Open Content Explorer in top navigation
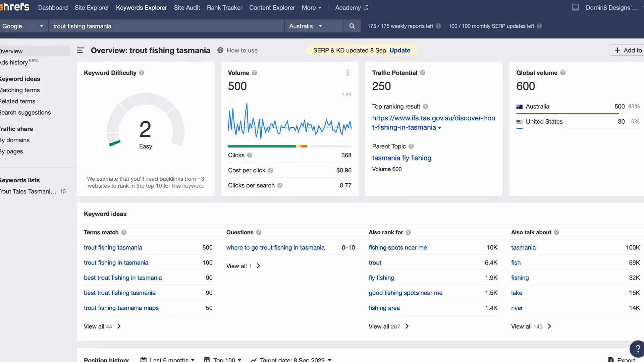 (272, 8)
